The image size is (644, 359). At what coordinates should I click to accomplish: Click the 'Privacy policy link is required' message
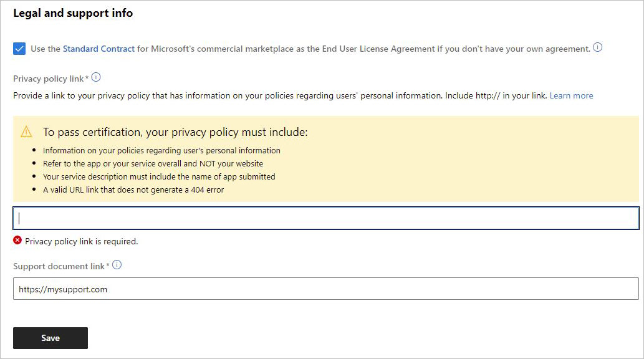(81, 242)
